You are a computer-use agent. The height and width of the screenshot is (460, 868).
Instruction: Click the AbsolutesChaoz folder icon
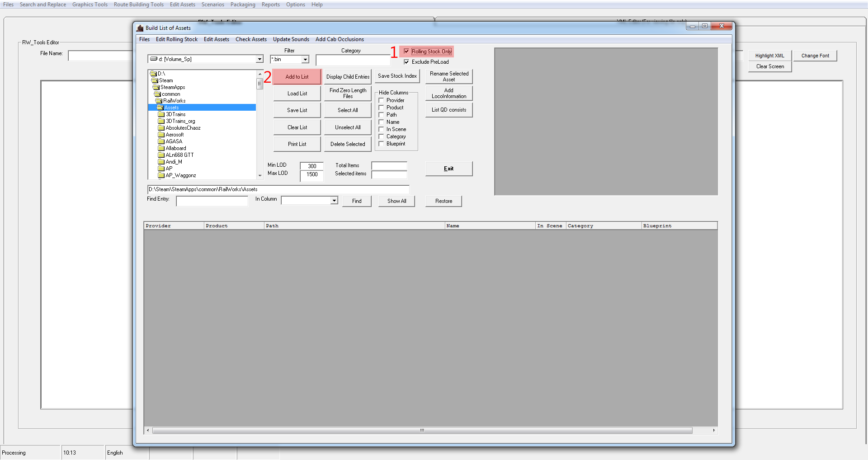pyautogui.click(x=161, y=128)
